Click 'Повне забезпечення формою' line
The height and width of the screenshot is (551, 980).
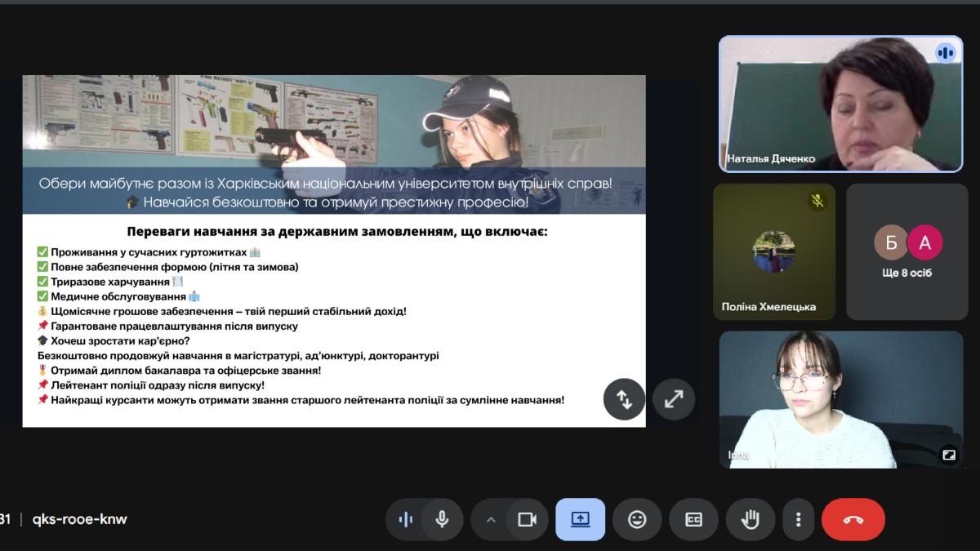(x=168, y=267)
